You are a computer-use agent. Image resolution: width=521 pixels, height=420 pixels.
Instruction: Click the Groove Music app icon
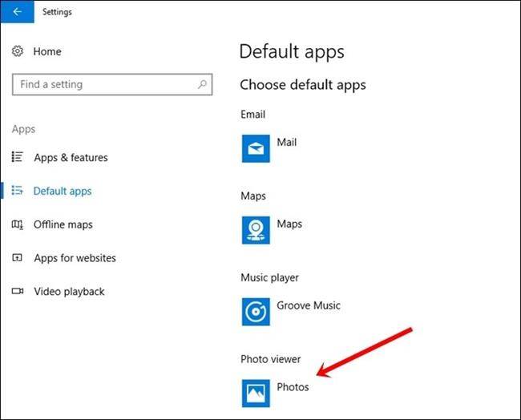tap(256, 312)
